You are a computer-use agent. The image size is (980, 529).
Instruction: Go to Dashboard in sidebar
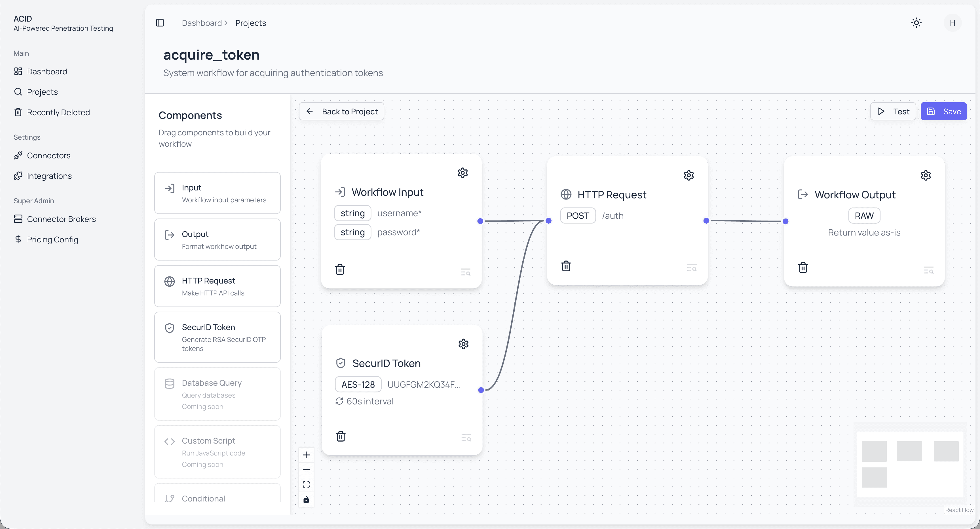47,72
